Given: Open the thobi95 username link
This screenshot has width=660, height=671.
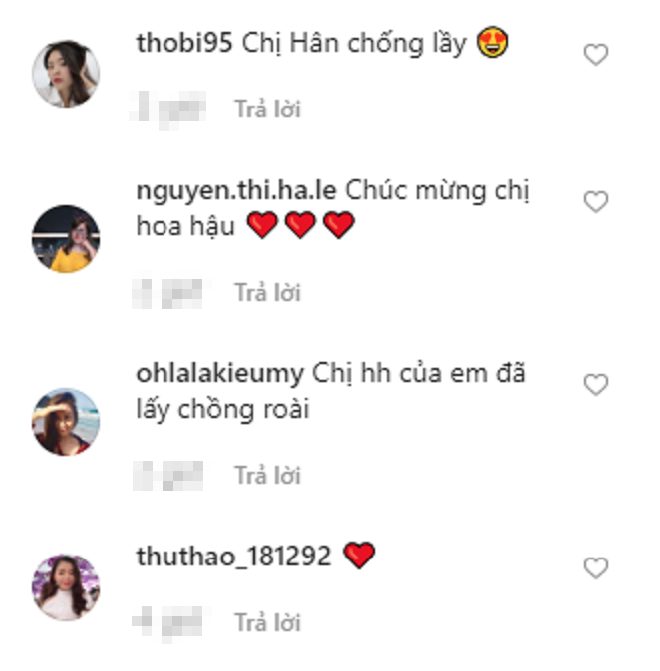Looking at the screenshot, I should coord(184,43).
